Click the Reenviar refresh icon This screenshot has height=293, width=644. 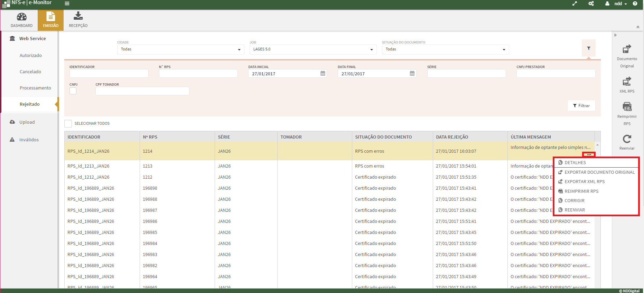627,139
